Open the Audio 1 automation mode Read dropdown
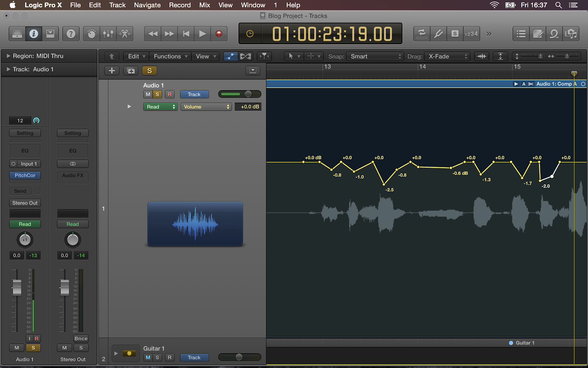This screenshot has height=368, width=588. (x=160, y=107)
